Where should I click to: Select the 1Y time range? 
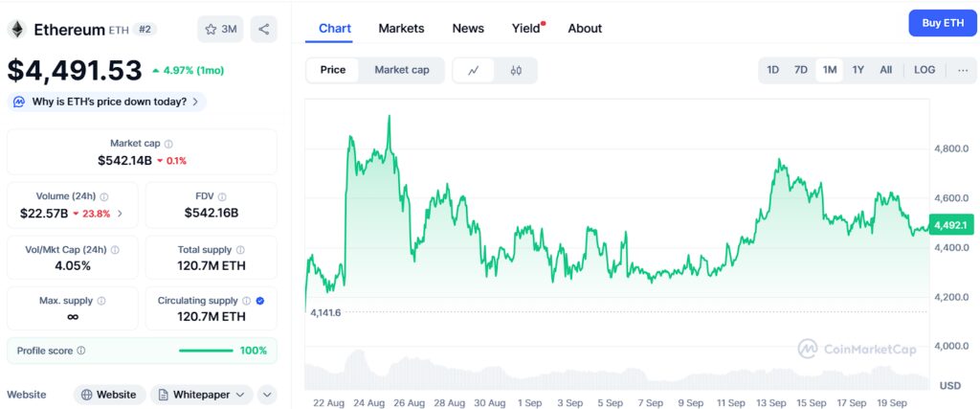coord(858,70)
